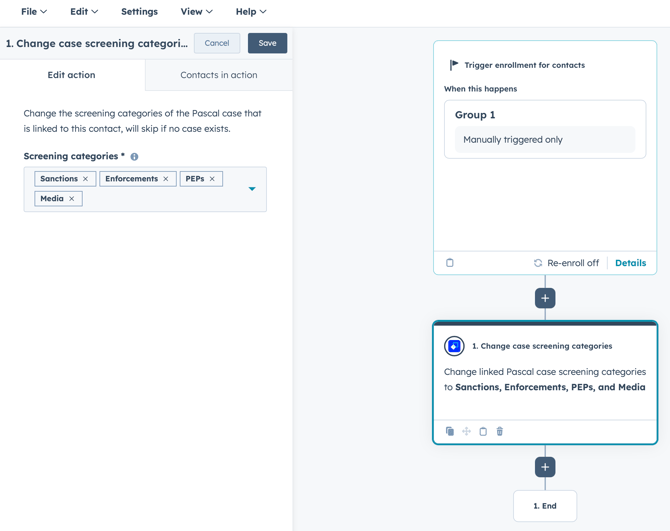Switch to the Contacts in action tab
Screen dimensions: 670x531
point(218,75)
